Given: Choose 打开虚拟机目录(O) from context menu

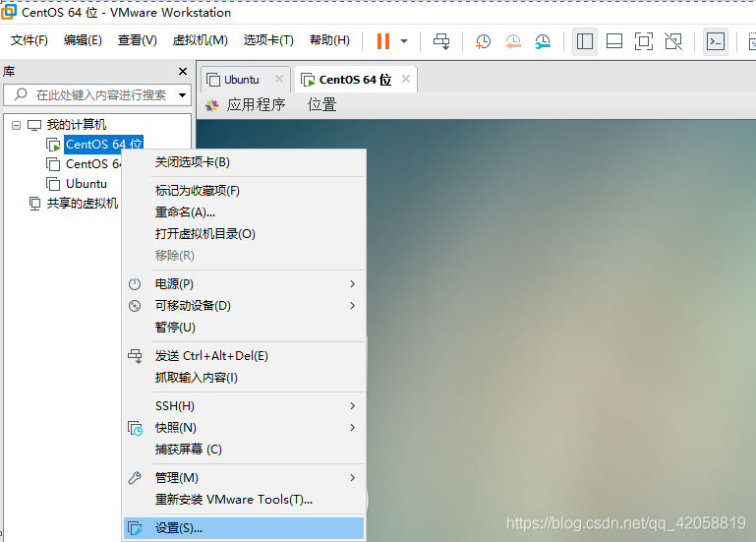Looking at the screenshot, I should click(x=244, y=234).
